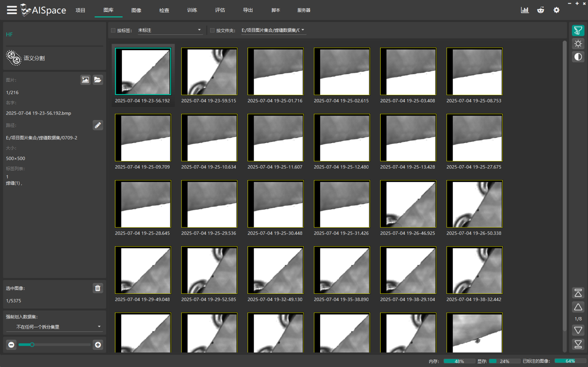Expand the 未标注 label dropdown
Viewport: 588px width, 367px height.
tap(170, 30)
